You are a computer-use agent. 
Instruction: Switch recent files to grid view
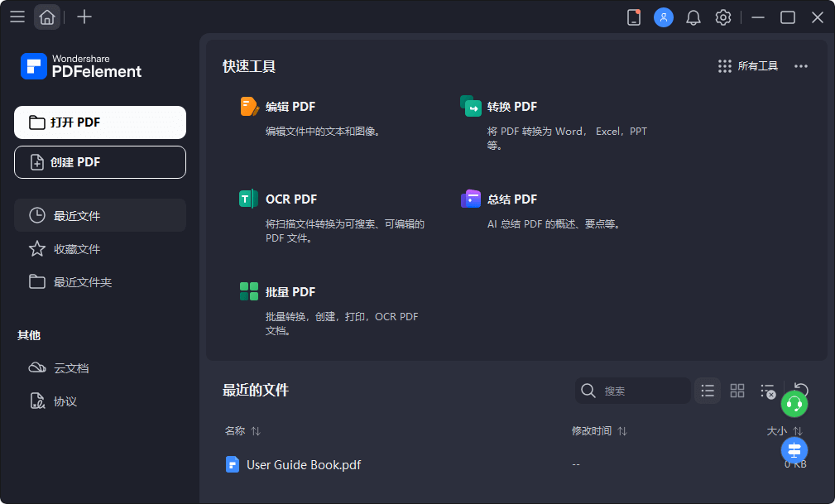(737, 391)
